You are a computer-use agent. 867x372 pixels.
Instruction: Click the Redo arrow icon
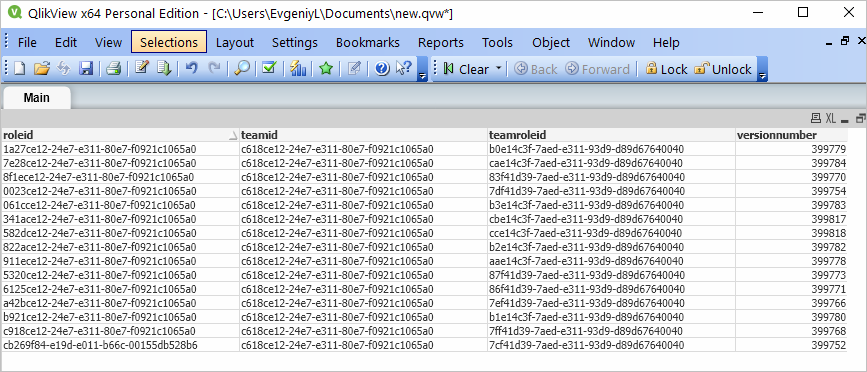click(x=214, y=69)
